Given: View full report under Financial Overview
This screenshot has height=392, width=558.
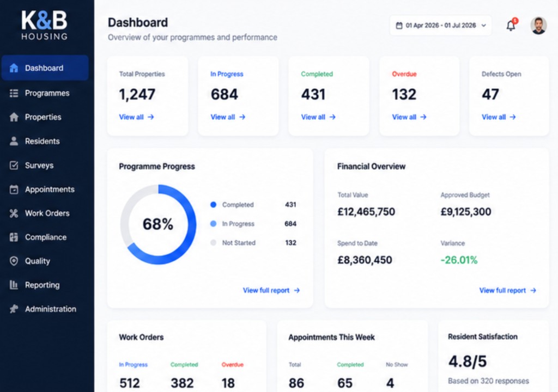Looking at the screenshot, I should point(507,290).
